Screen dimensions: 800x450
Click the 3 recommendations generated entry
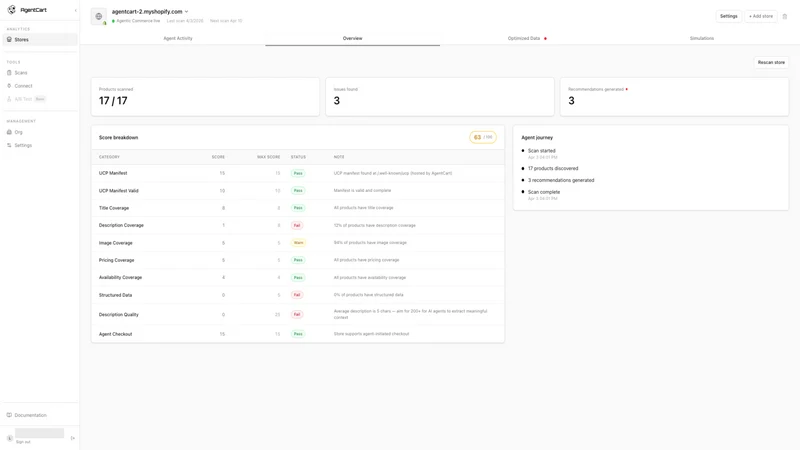tap(561, 180)
